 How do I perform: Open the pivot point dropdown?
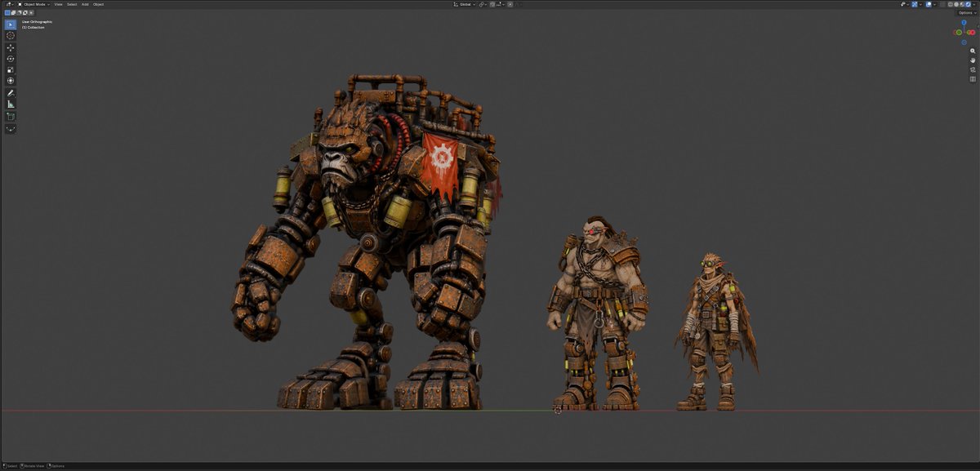pos(483,4)
